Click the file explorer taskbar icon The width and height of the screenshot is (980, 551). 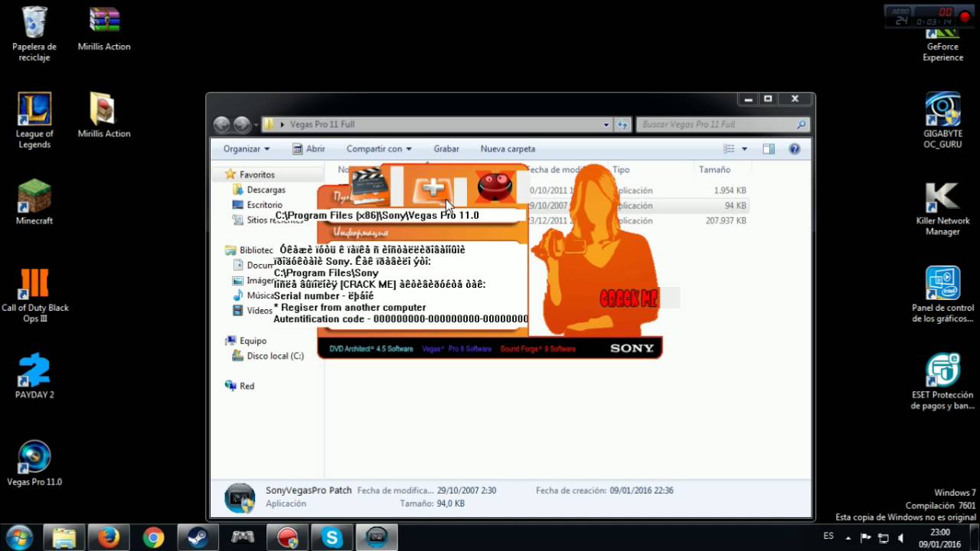click(x=64, y=538)
